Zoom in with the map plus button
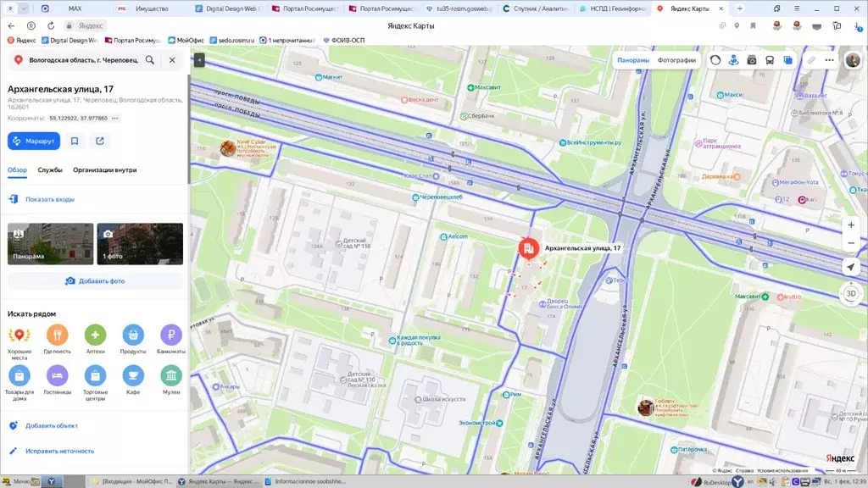Viewport: 868px width, 488px height. click(851, 225)
